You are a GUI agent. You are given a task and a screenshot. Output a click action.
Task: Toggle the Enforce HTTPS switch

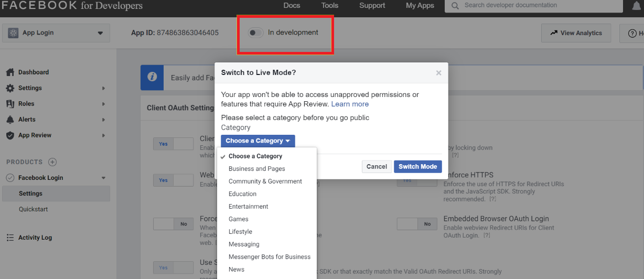417,180
